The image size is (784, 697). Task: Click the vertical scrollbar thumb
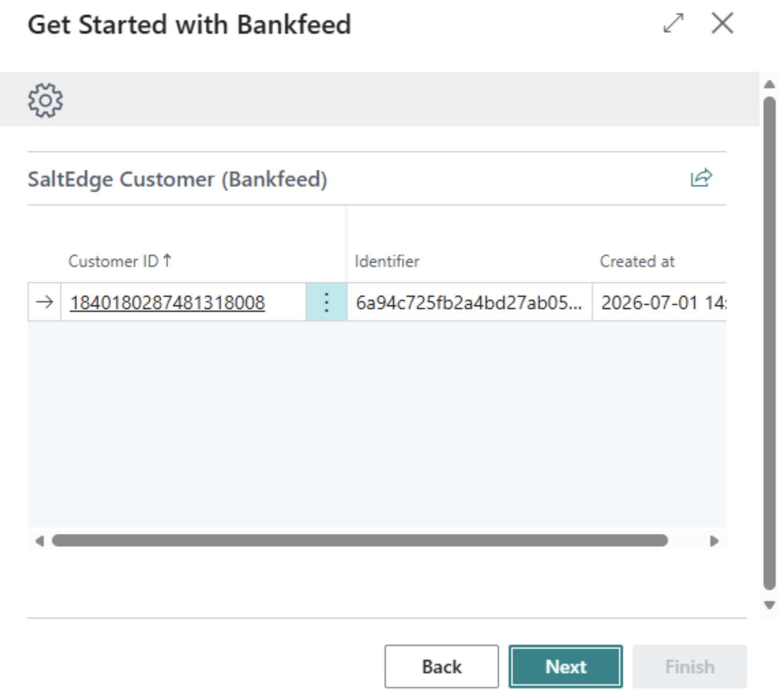pyautogui.click(x=769, y=344)
